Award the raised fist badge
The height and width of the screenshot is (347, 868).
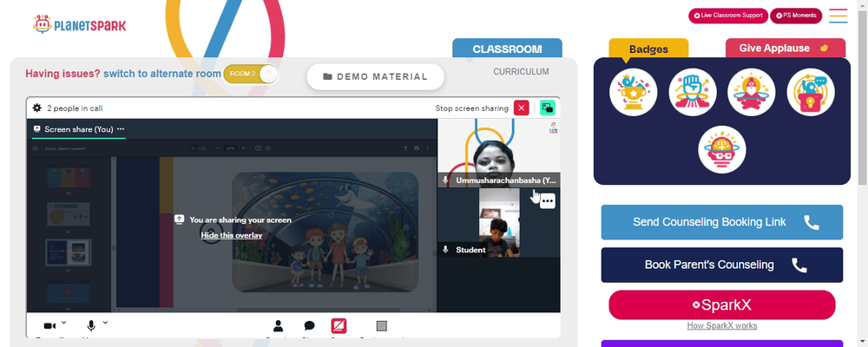[x=693, y=92]
